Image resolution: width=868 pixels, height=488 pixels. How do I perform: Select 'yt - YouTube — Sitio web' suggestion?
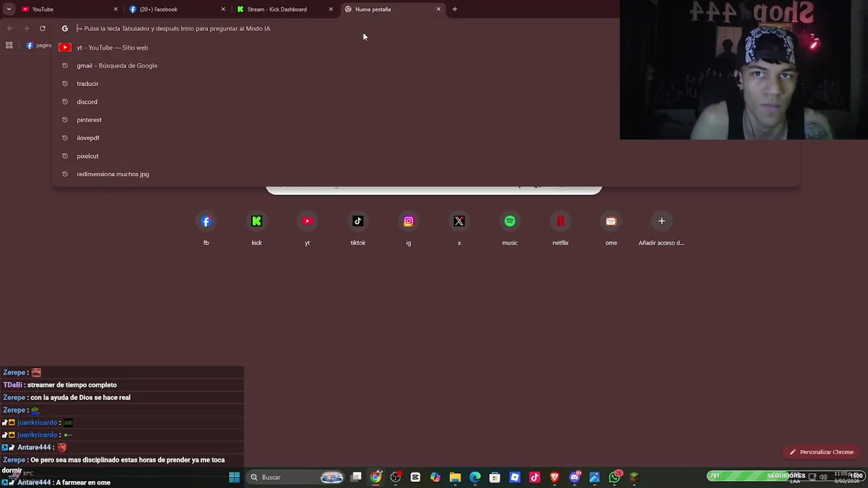tap(426, 47)
